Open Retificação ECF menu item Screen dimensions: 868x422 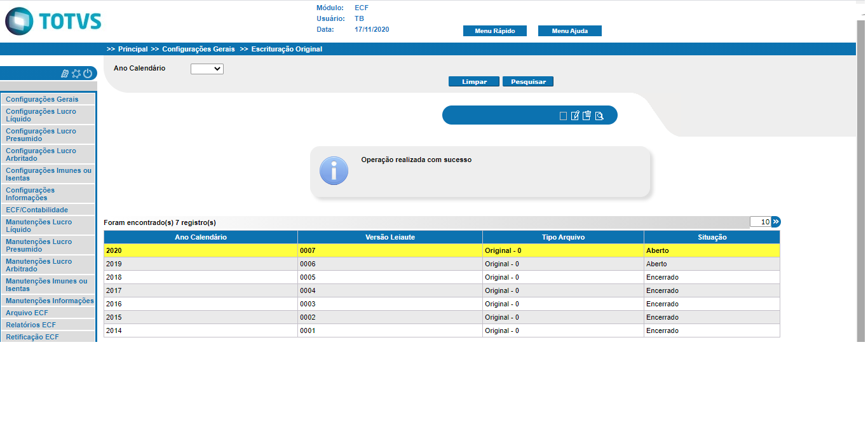tap(48, 337)
